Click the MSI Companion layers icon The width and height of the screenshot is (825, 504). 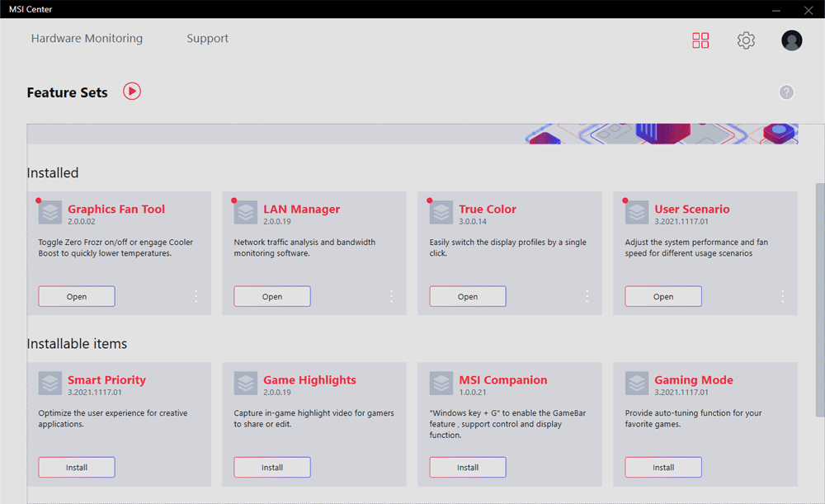click(x=441, y=384)
